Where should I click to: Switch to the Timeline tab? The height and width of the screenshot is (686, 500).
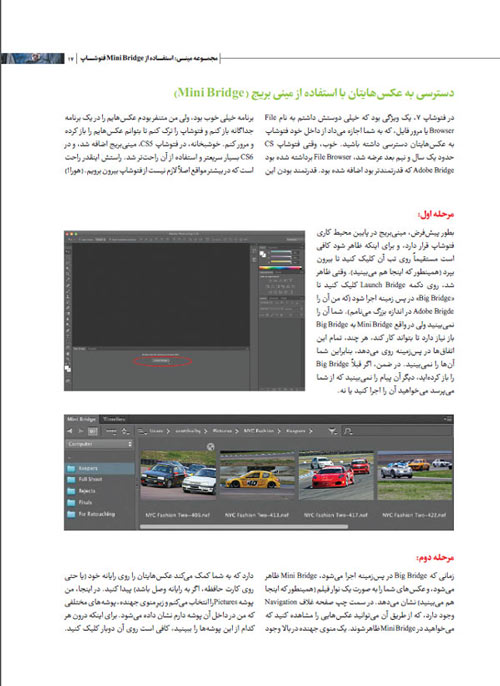coord(115,419)
